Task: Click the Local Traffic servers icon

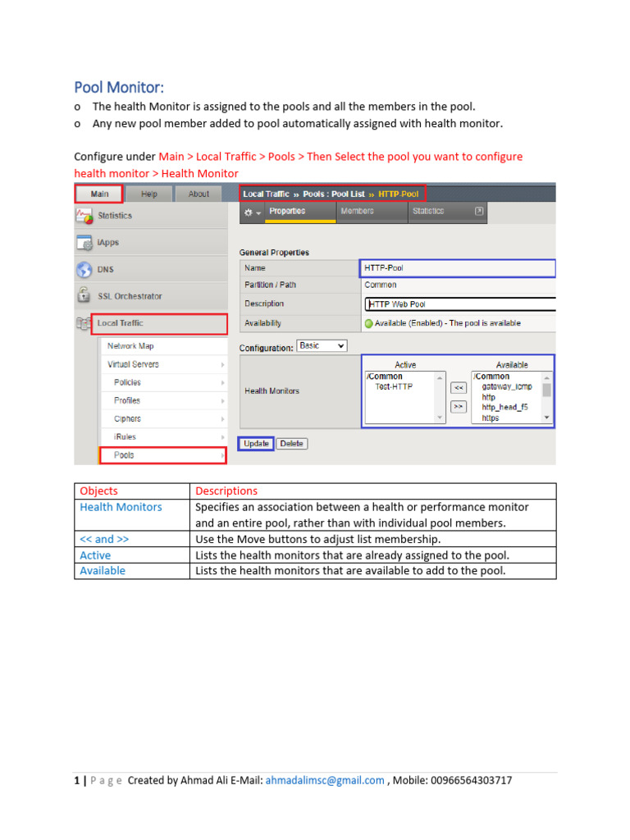Action: pos(83,323)
